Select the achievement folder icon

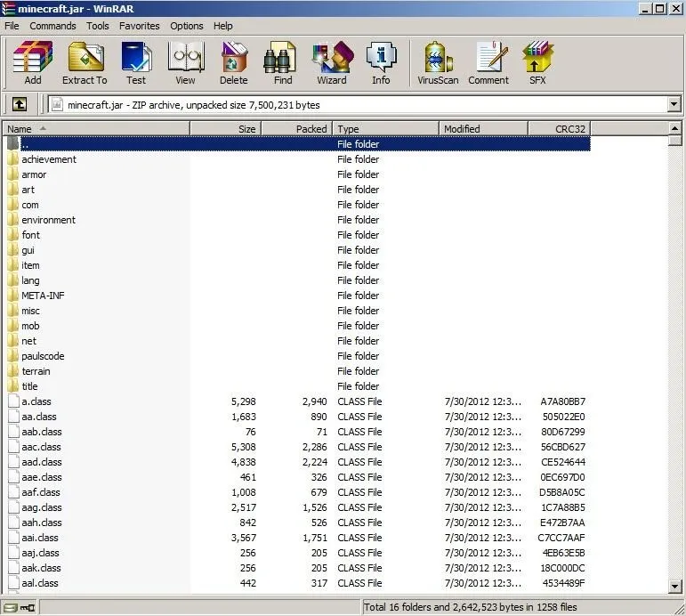[13, 159]
